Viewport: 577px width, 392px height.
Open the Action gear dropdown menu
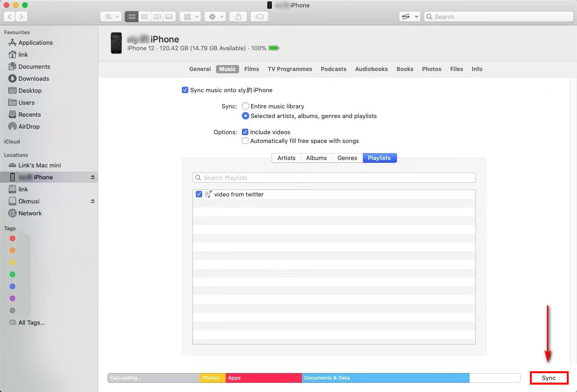(x=216, y=17)
